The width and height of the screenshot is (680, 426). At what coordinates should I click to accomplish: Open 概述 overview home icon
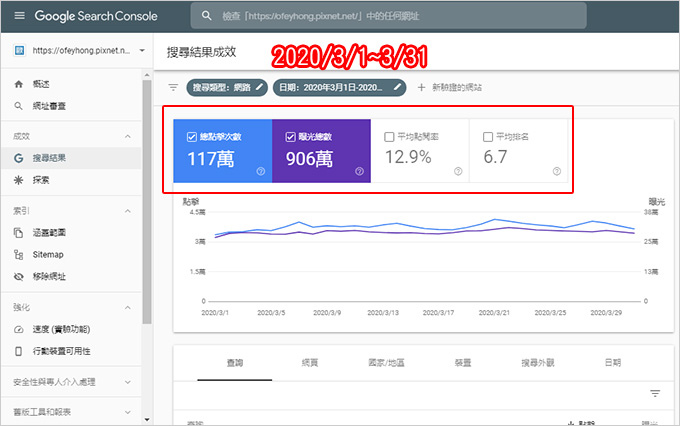(19, 84)
